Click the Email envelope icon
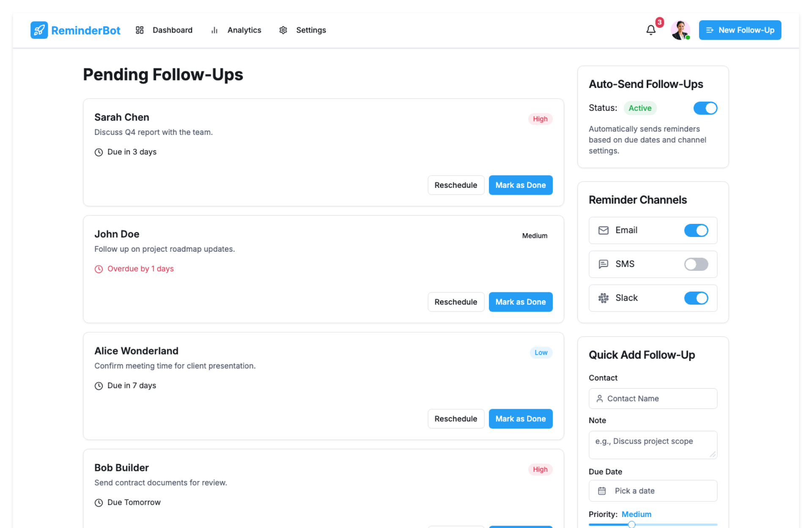Viewport: 812px width, 528px height. (603, 230)
